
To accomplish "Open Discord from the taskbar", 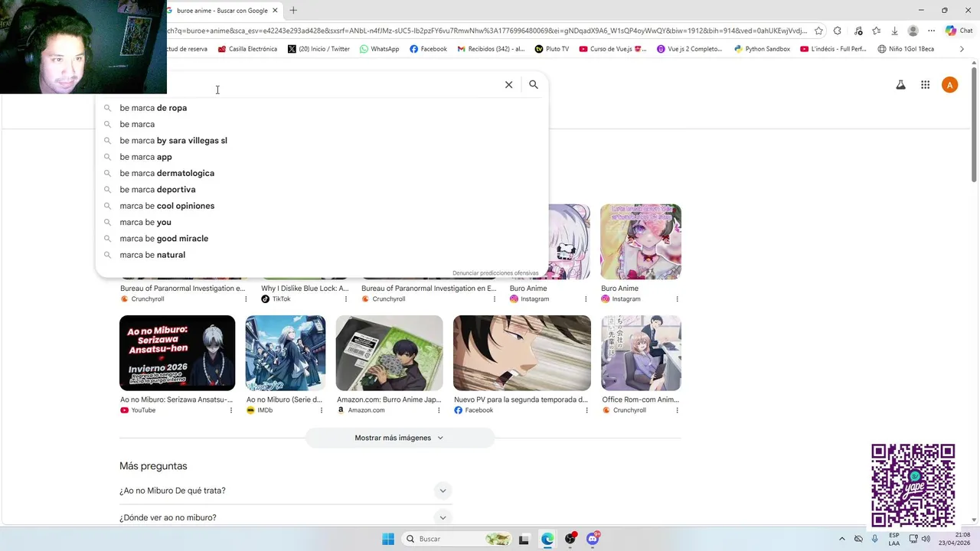I will coord(593,539).
